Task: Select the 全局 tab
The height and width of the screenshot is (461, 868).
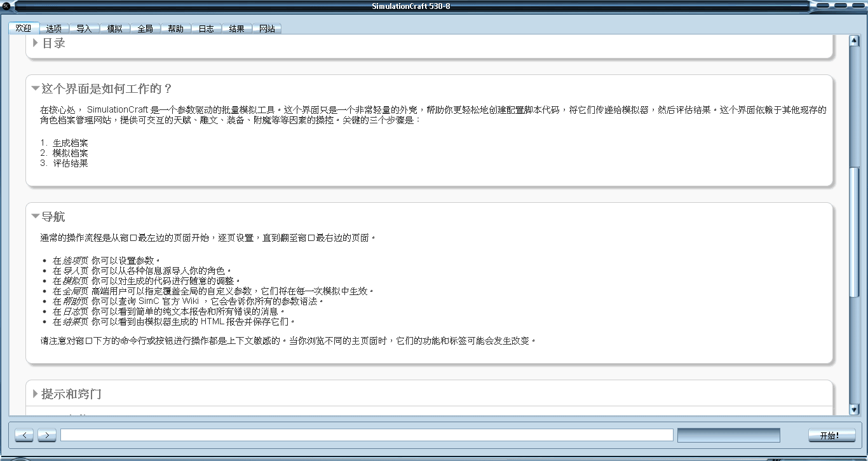Action: pos(146,29)
